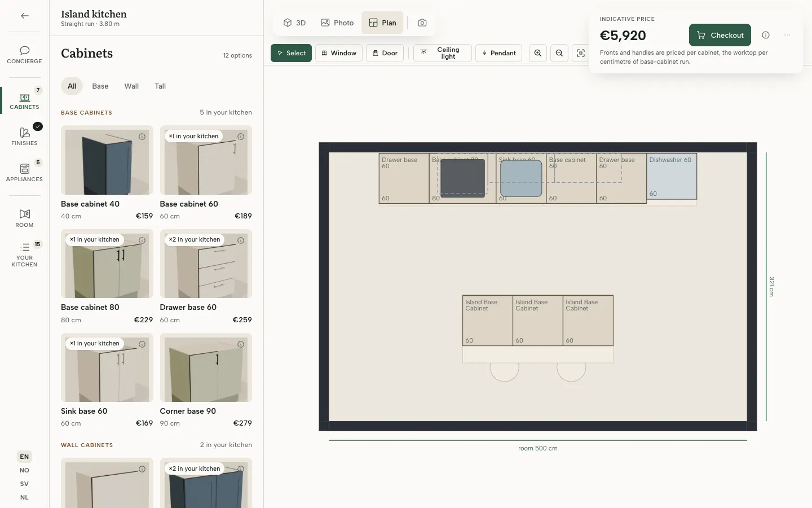
Task: Click the Checkout button
Action: [720, 35]
